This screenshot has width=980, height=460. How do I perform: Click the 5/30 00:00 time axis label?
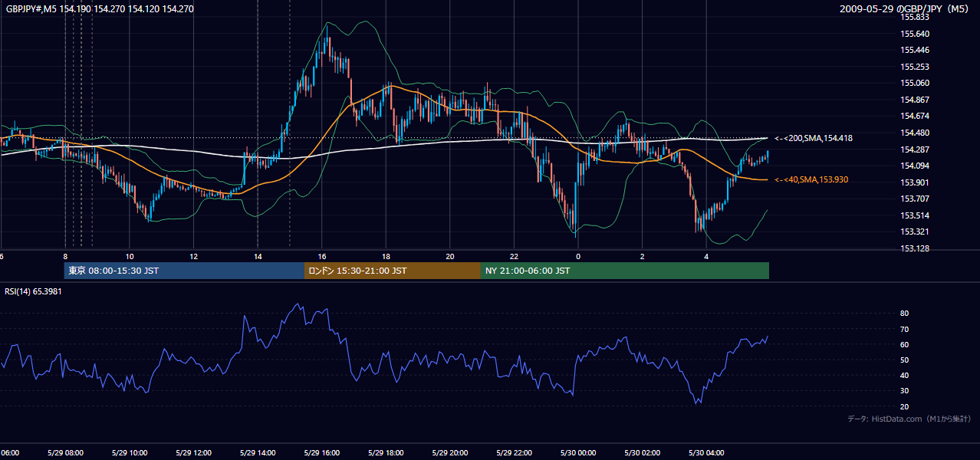coord(578,452)
